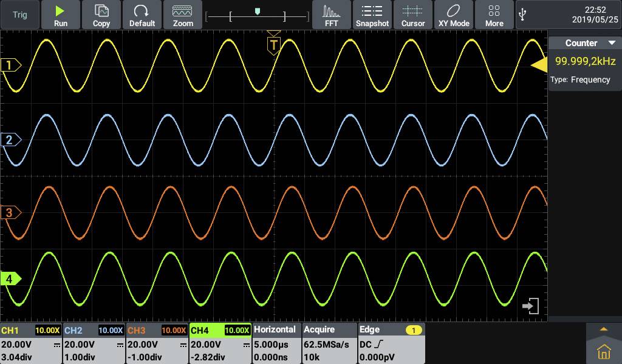The width and height of the screenshot is (622, 364).
Task: Open the FFT analysis tool
Action: click(332, 15)
